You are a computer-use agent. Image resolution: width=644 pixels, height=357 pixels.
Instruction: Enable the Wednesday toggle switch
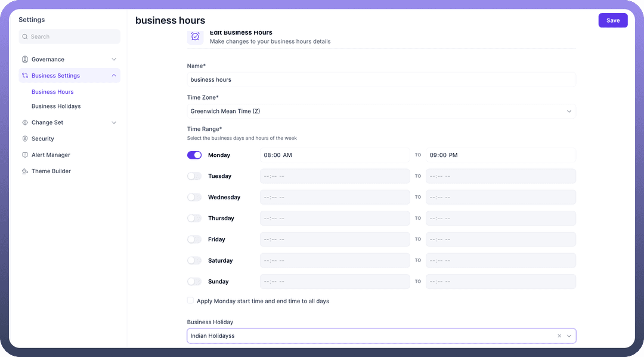pos(194,198)
